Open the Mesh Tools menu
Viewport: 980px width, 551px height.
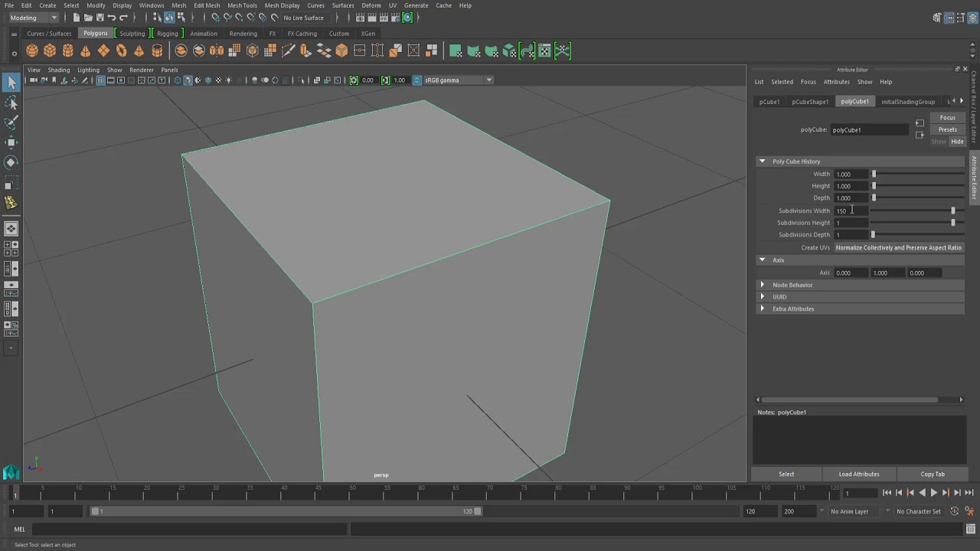[x=242, y=5]
